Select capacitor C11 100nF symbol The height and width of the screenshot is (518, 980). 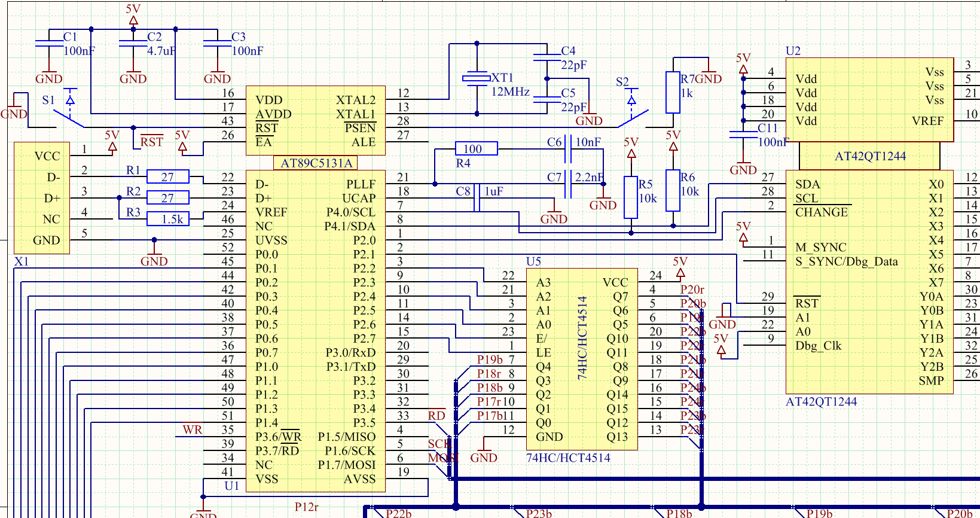pyautogui.click(x=743, y=135)
